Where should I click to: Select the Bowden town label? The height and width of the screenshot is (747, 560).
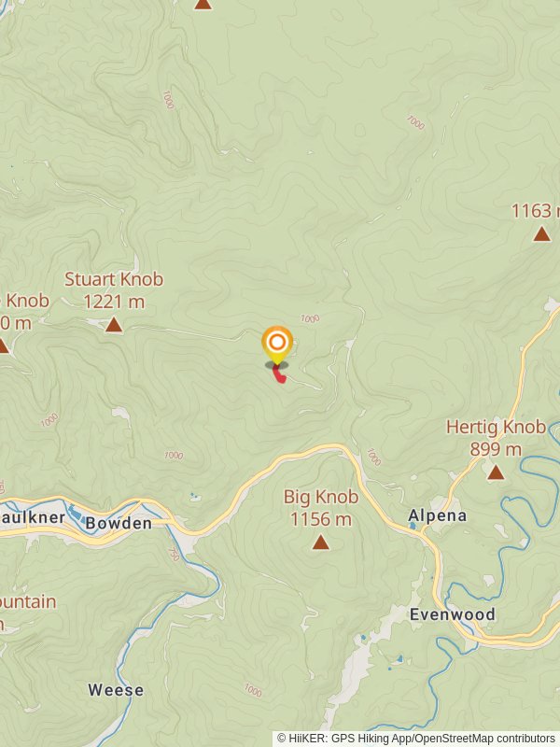[x=119, y=524]
